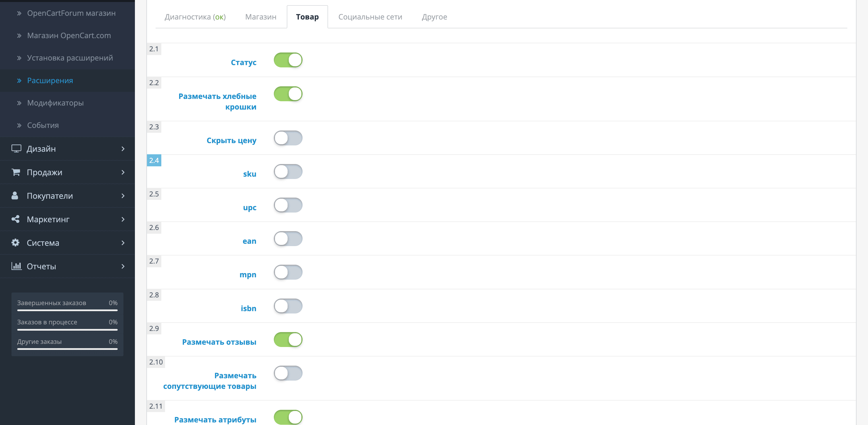Click the monitor icon next to Дизайн

pos(16,149)
